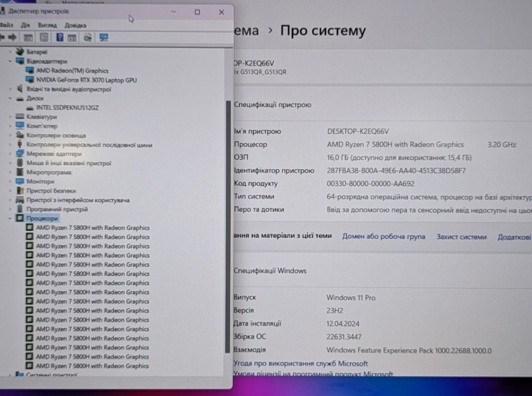The height and width of the screenshot is (396, 532).
Task: Expand the Мережеві адаптери category
Action: (x=11, y=154)
